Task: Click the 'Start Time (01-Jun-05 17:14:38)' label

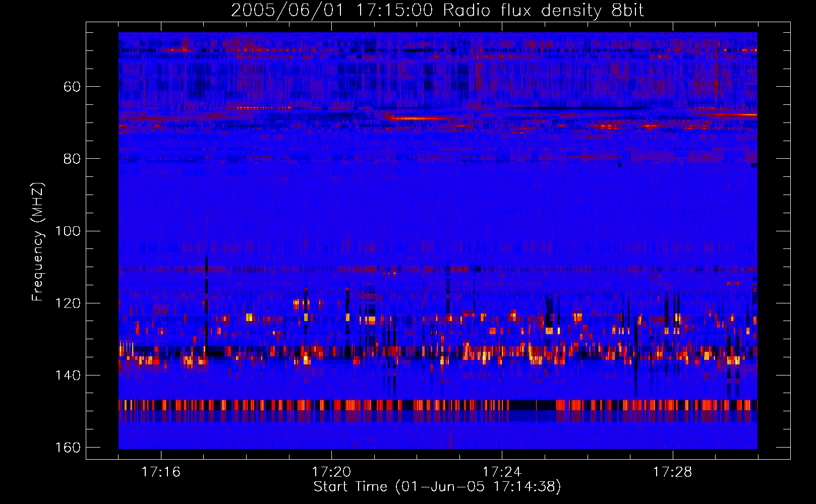Action: click(437, 487)
